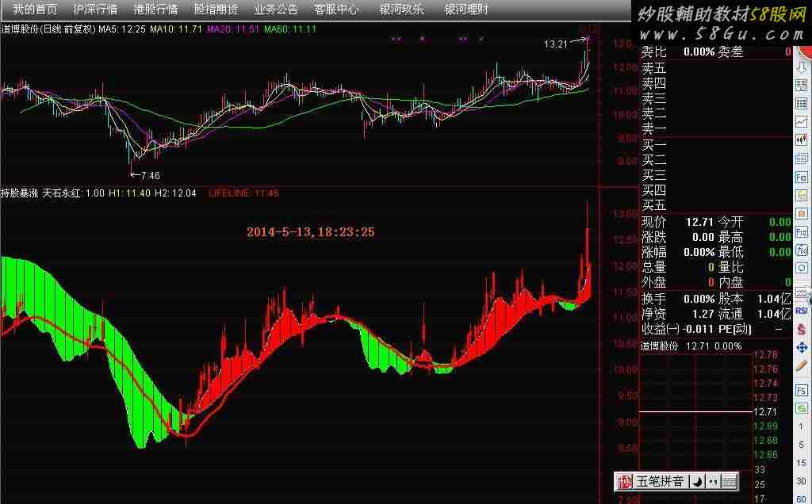Toggle the IME punctuation mode button
Viewport: 812px width, 504px height.
pos(712,481)
